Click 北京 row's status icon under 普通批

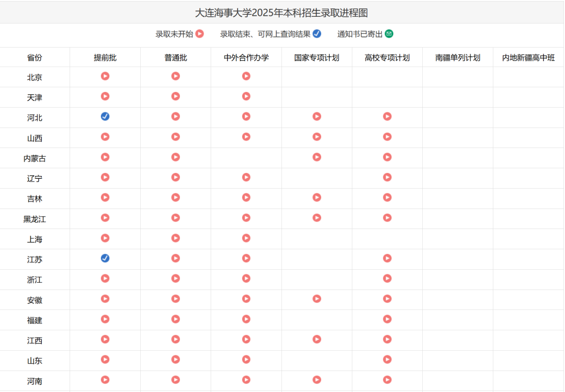pyautogui.click(x=175, y=76)
